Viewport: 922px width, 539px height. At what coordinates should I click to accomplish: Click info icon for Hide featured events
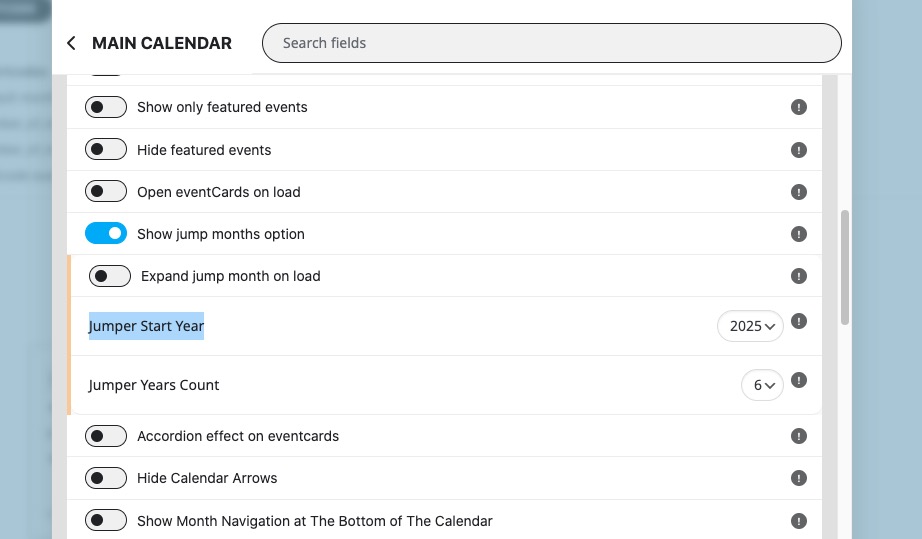pos(799,150)
